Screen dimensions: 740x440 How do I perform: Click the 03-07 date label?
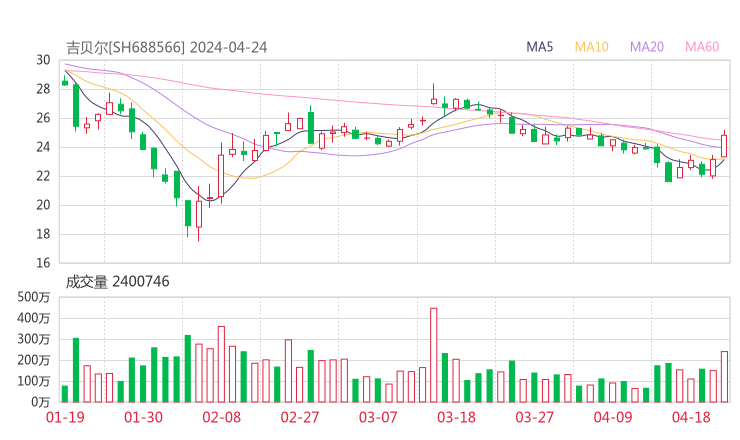[378, 417]
